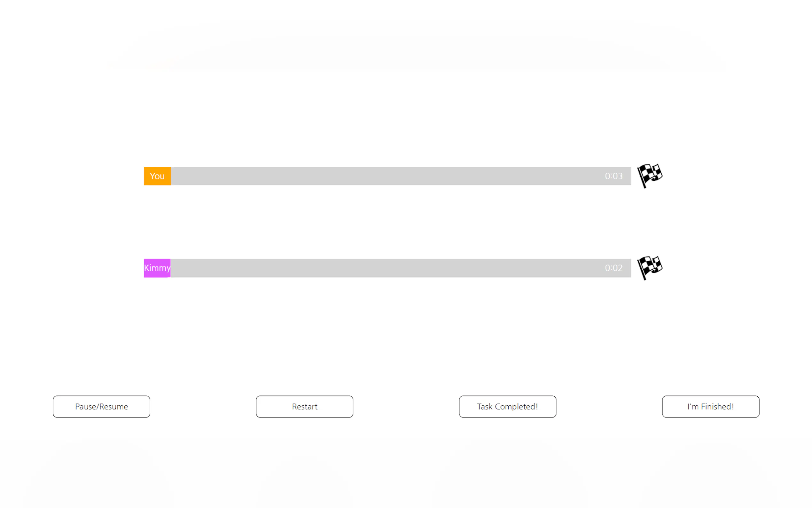Click the gray "You" progress track

[x=386, y=176]
